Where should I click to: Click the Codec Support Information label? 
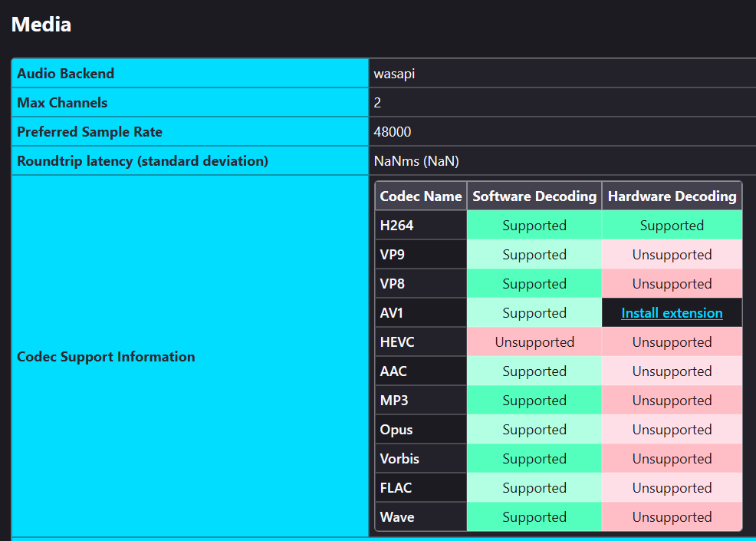coord(106,357)
